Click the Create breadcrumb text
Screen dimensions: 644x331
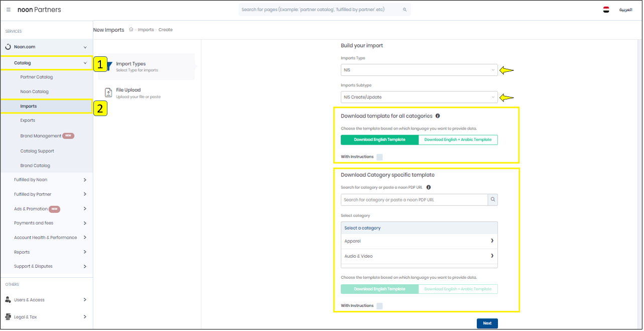tap(166, 30)
